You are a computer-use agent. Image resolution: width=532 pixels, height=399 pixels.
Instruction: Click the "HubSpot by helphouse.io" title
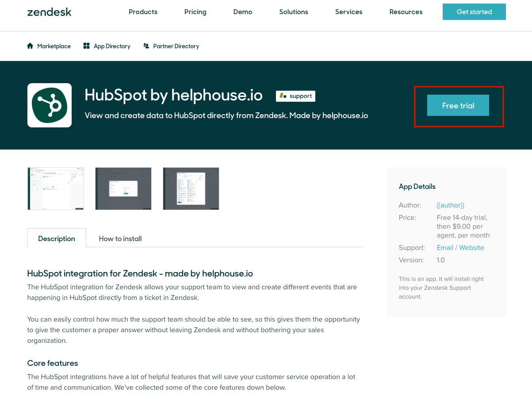click(173, 95)
